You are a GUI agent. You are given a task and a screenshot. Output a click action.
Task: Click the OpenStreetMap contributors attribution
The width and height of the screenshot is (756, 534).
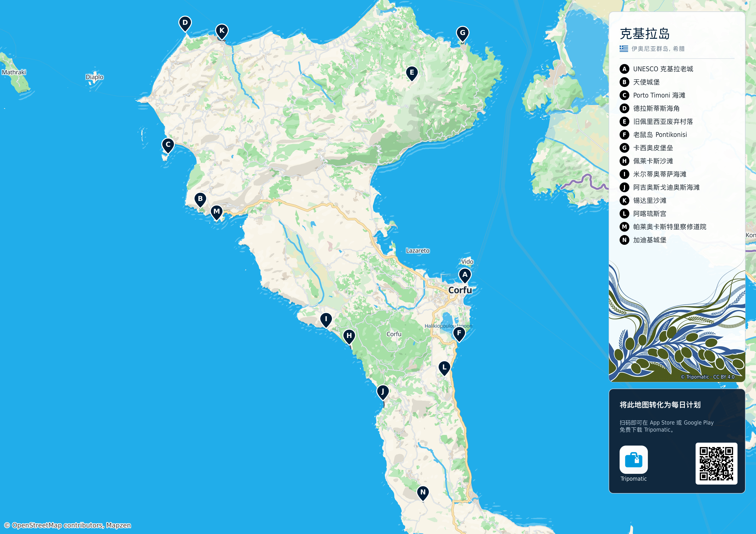(67, 525)
